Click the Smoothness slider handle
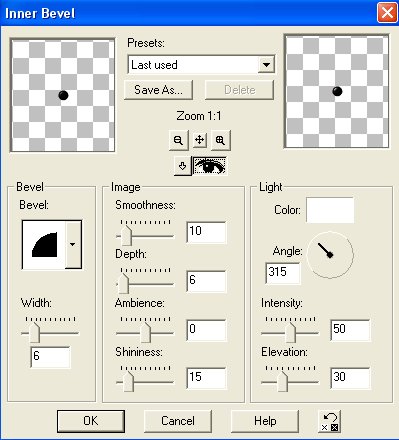The height and width of the screenshot is (440, 399). coord(126,236)
